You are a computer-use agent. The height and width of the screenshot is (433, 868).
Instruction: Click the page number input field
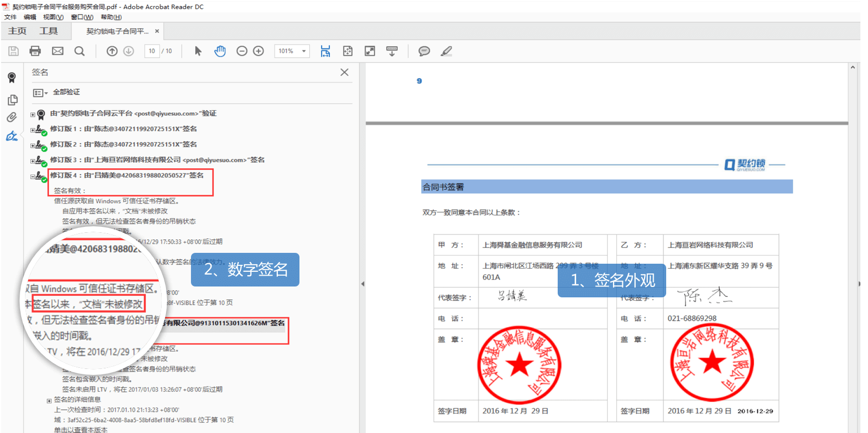[152, 51]
